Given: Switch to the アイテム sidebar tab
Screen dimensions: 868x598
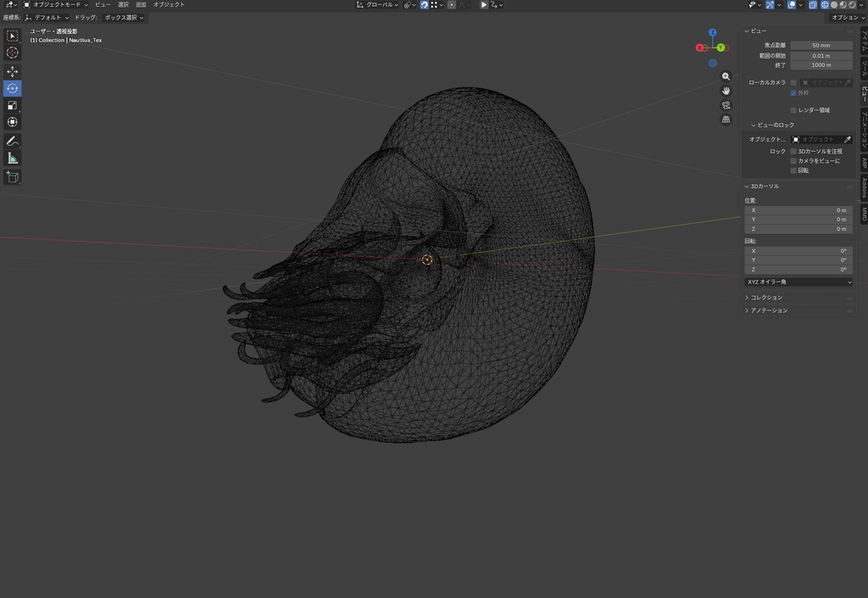Looking at the screenshot, I should pyautogui.click(x=864, y=41).
